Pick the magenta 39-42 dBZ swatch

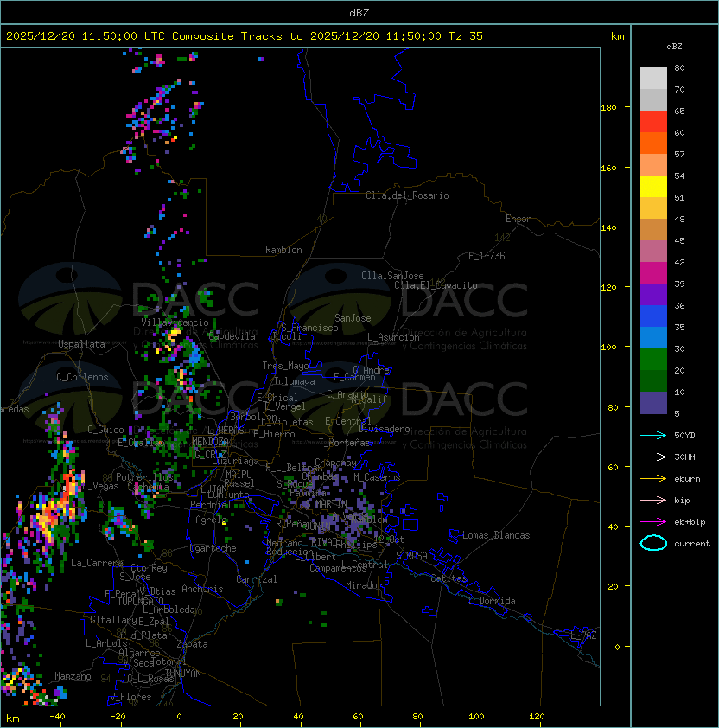(x=653, y=272)
